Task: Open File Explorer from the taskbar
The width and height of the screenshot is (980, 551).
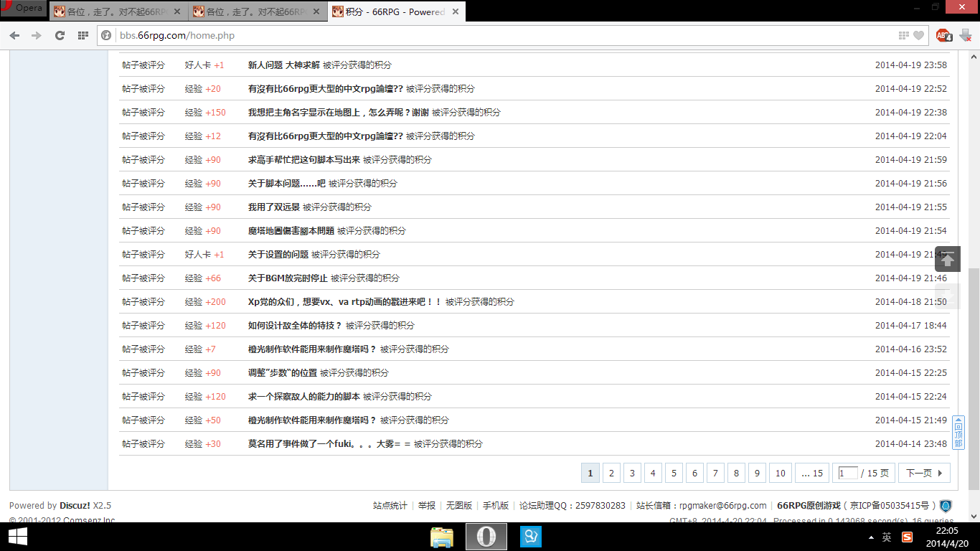Action: pyautogui.click(x=442, y=537)
